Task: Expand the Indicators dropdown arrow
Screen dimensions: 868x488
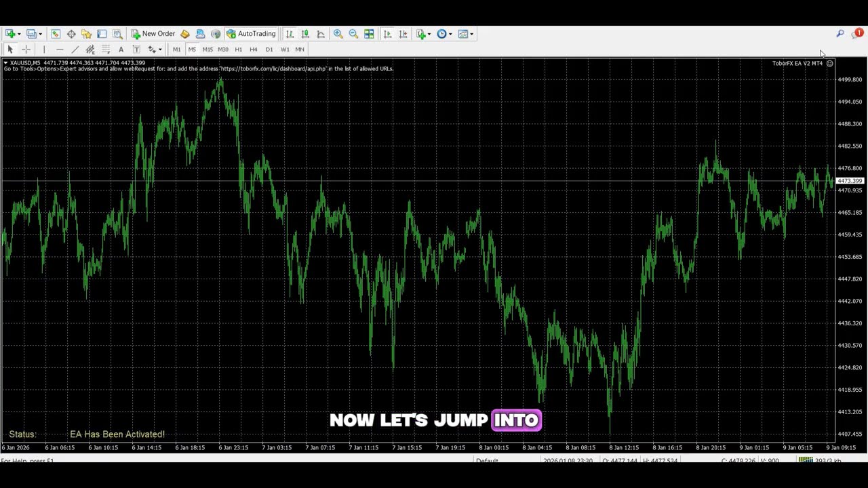Action: click(x=430, y=34)
